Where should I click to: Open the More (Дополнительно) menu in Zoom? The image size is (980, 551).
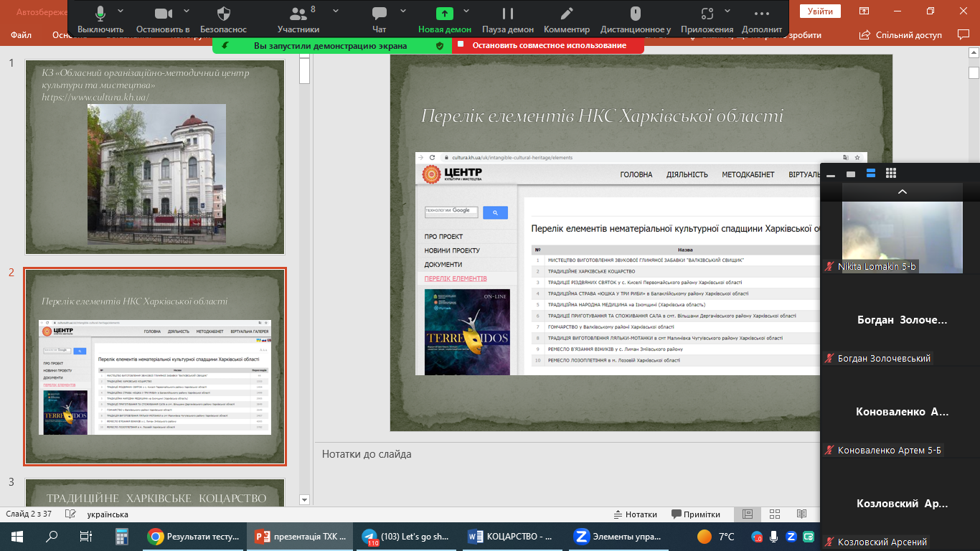762,19
